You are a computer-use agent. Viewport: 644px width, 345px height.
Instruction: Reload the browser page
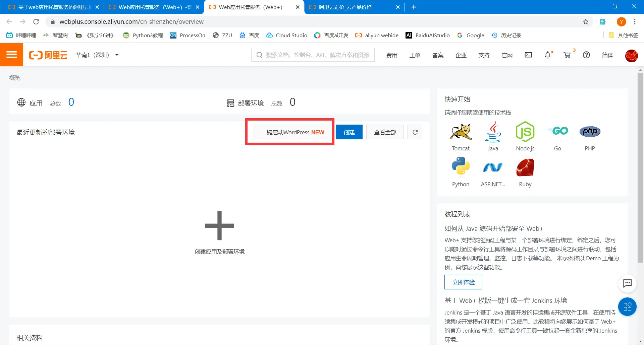(36, 22)
